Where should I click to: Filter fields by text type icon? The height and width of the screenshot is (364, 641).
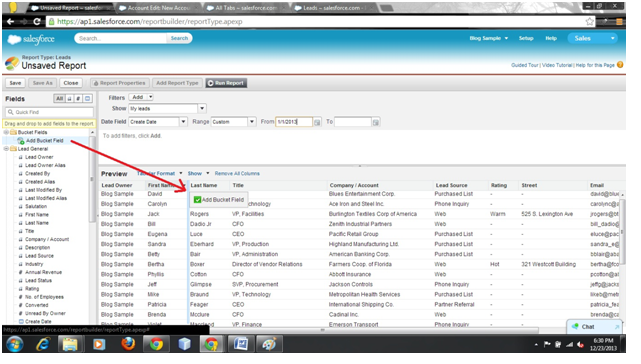[x=69, y=99]
